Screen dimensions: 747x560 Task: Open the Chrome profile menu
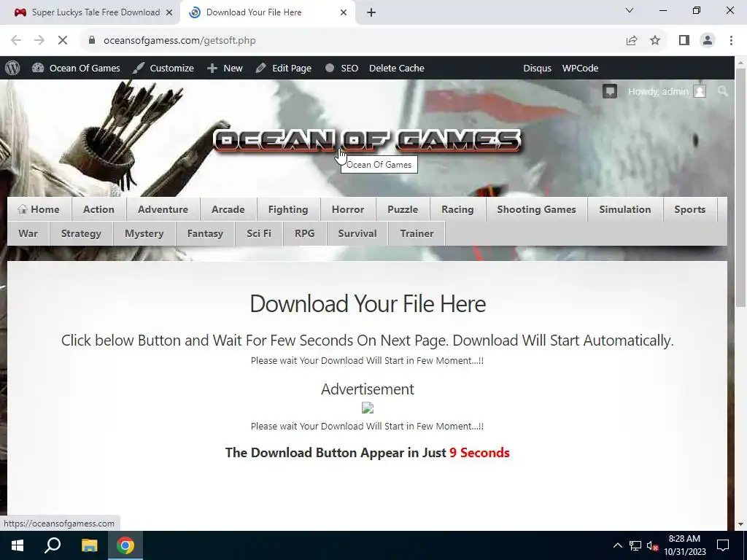click(x=708, y=41)
